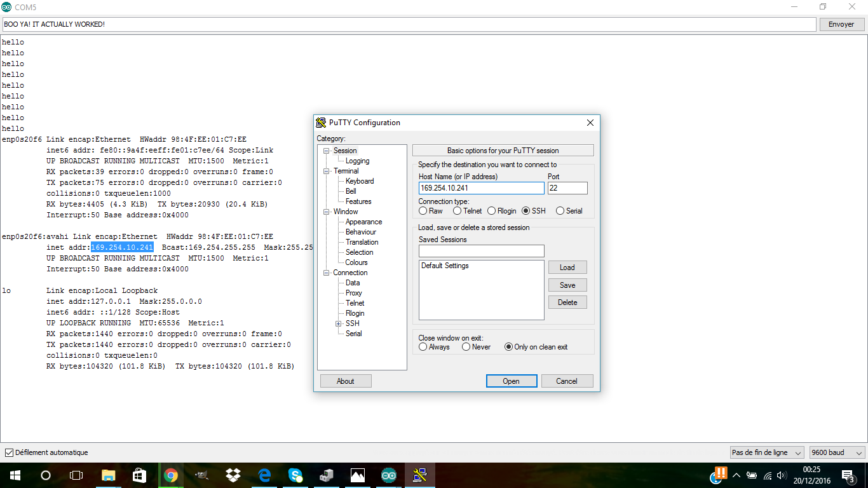Viewport: 868px width, 488px height.
Task: Click the Open button in PuTTY
Action: click(512, 381)
